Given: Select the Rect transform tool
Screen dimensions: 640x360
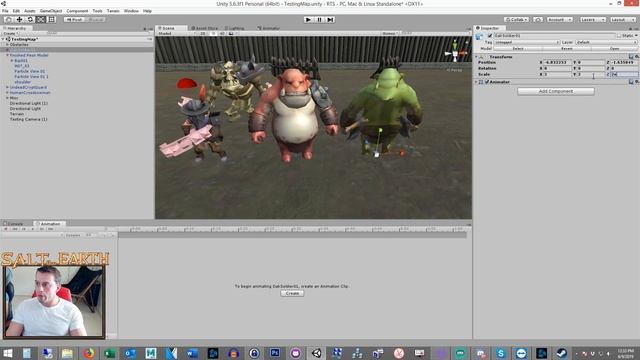Looking at the screenshot, I should pyautogui.click(x=52, y=20).
